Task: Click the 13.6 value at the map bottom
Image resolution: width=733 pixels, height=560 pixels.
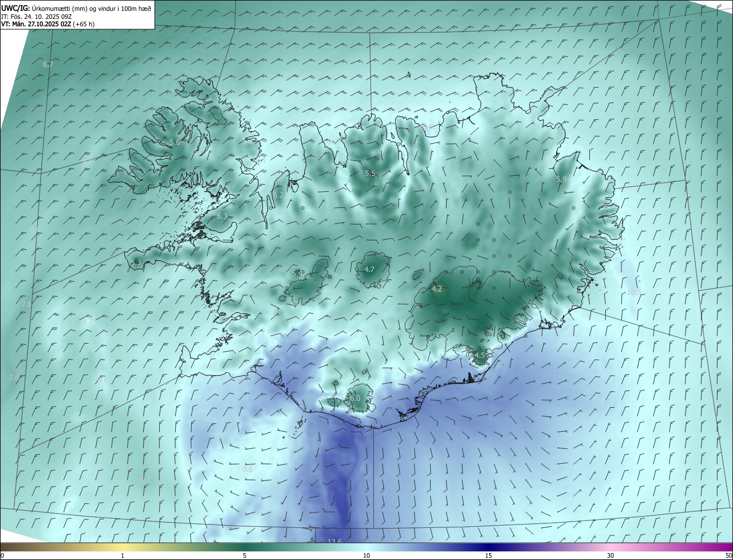Action: point(334,542)
